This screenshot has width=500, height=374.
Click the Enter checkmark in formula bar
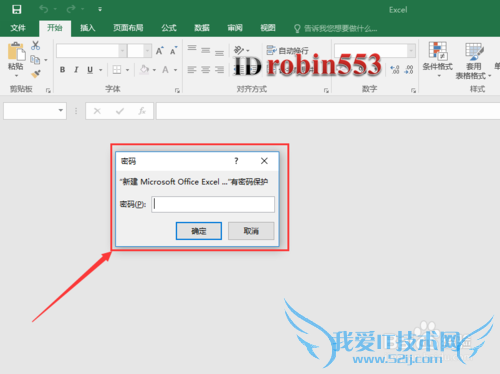click(120, 111)
